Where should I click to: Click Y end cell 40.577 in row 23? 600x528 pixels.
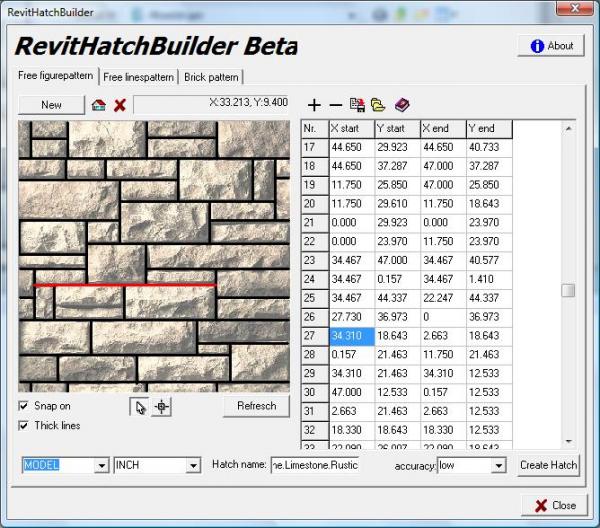(489, 261)
